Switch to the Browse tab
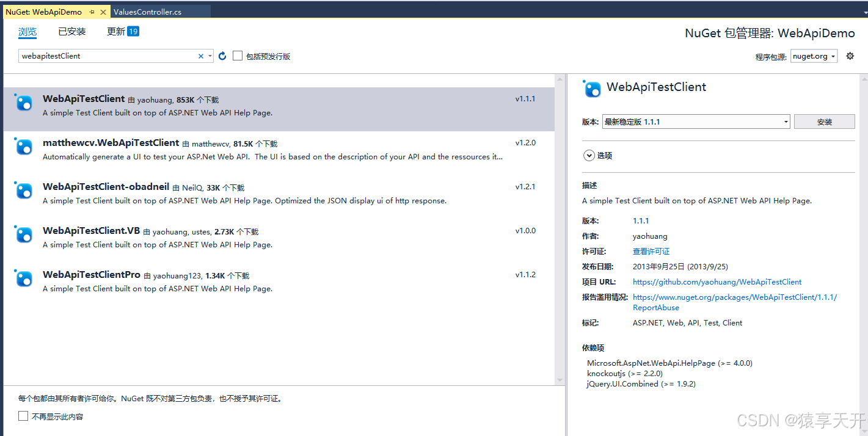The height and width of the screenshot is (436, 868). coord(27,32)
